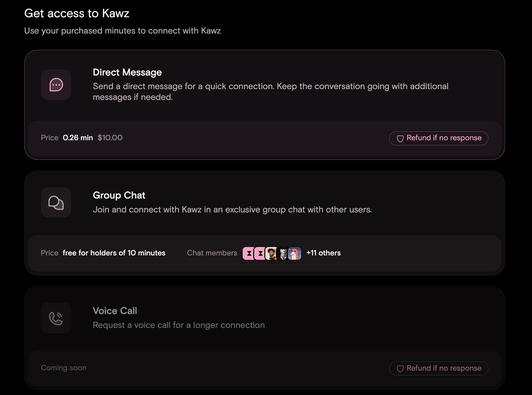
Task: Click the Group Chat bubbles icon
Action: pos(56,203)
